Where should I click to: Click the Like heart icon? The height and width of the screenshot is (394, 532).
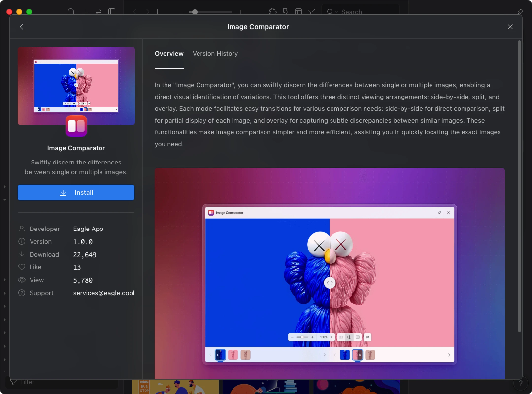point(22,267)
